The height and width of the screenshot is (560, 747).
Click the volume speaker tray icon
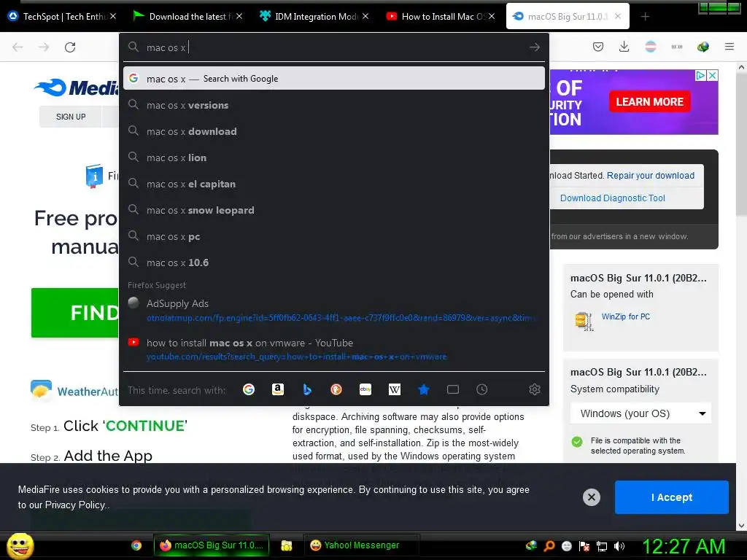(619, 546)
